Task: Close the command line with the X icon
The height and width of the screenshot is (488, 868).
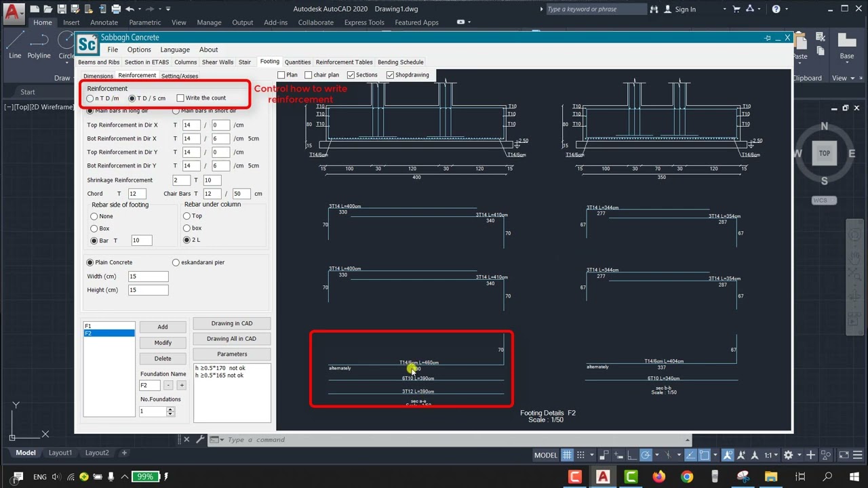Action: pyautogui.click(x=186, y=439)
